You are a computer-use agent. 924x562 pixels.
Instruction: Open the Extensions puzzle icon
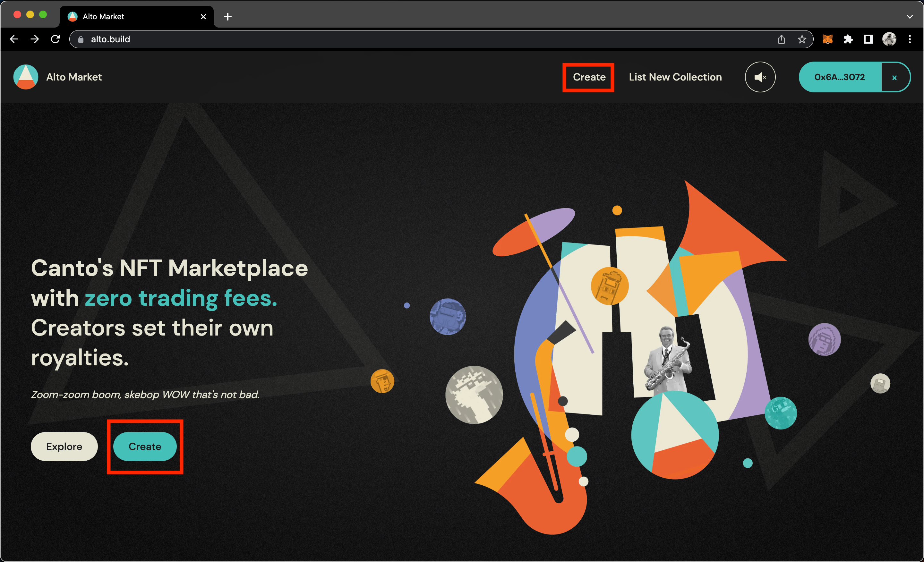(848, 39)
